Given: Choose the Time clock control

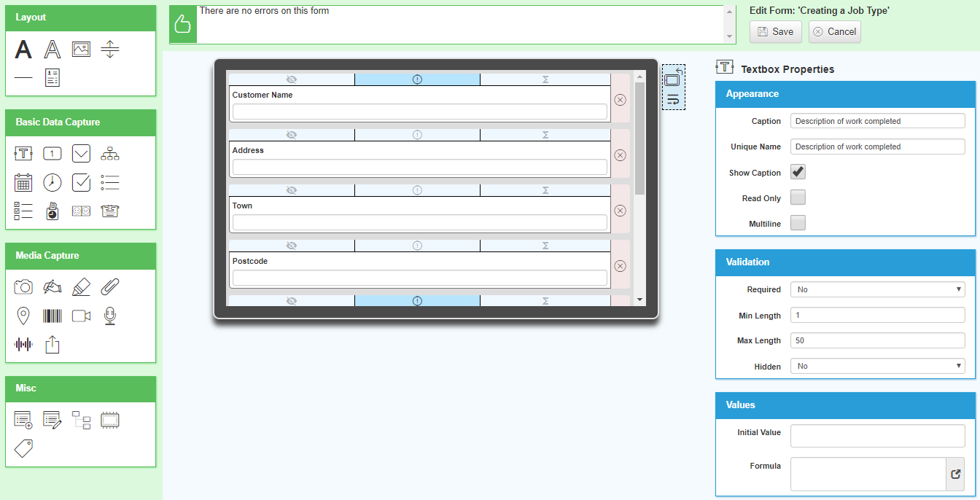Looking at the screenshot, I should click(x=52, y=182).
